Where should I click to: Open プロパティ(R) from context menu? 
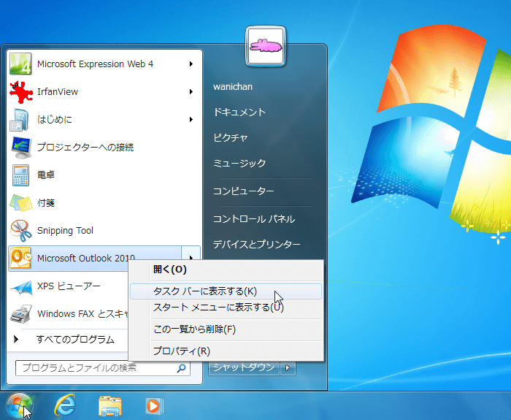pyautogui.click(x=226, y=351)
